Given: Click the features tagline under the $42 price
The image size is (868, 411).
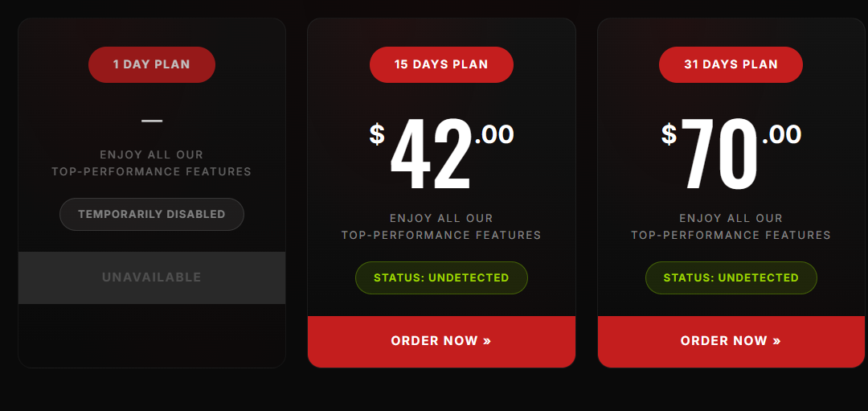Looking at the screenshot, I should click(441, 227).
